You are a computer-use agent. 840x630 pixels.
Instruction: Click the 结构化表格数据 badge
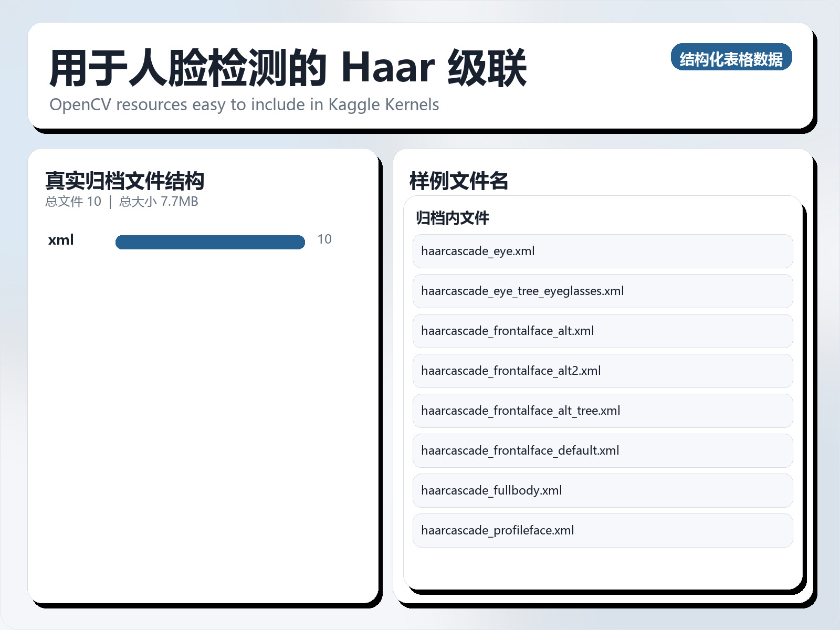point(732,58)
